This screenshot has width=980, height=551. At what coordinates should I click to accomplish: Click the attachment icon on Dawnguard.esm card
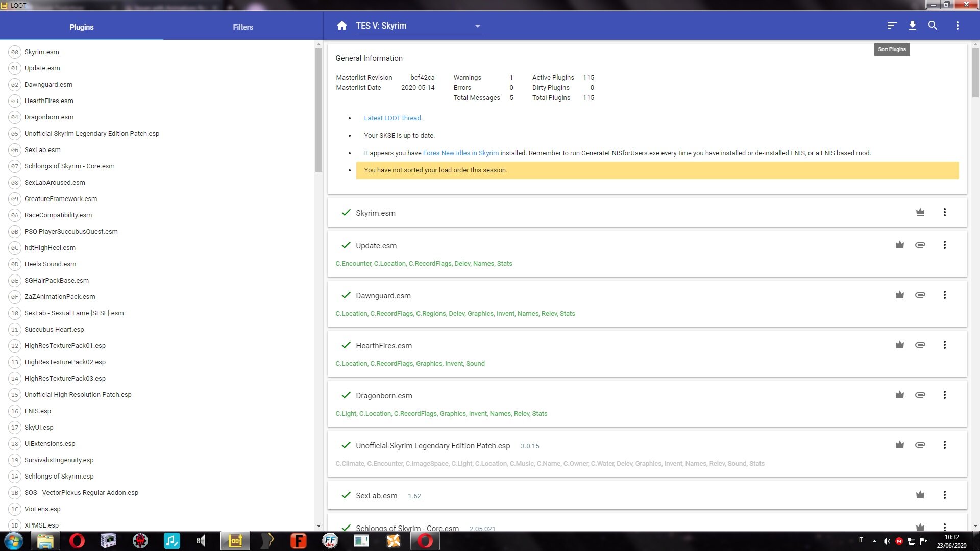point(920,295)
